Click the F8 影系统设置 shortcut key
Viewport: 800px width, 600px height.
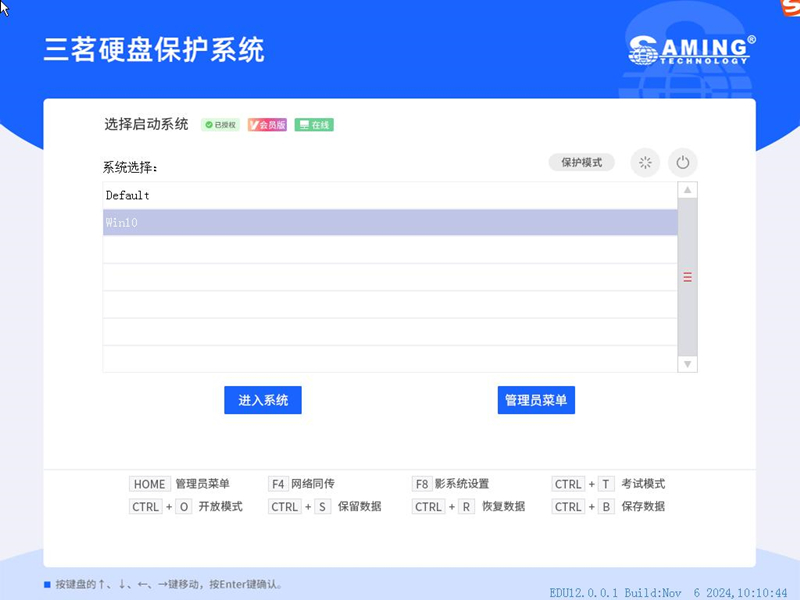tap(421, 484)
